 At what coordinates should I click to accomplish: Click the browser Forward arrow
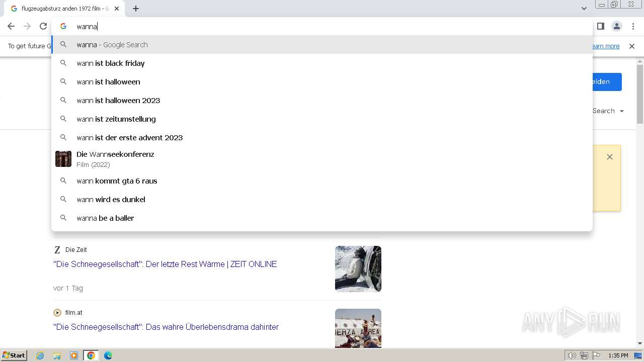tap(27, 26)
